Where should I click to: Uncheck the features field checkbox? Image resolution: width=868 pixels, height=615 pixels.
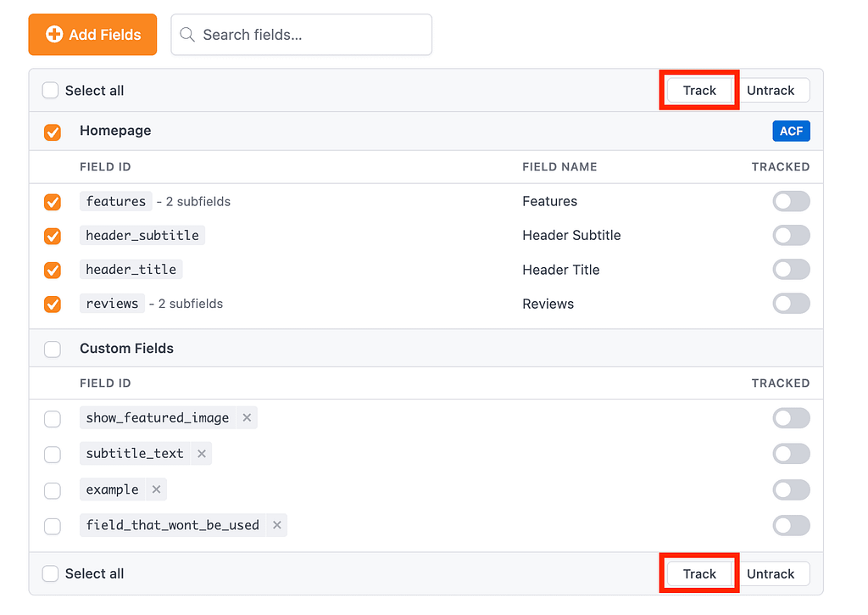(53, 202)
